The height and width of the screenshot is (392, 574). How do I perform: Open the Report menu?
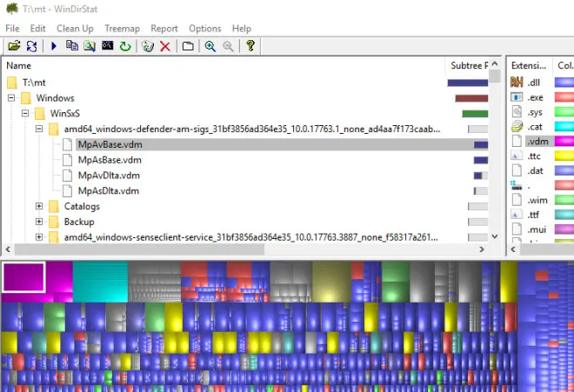click(x=164, y=29)
